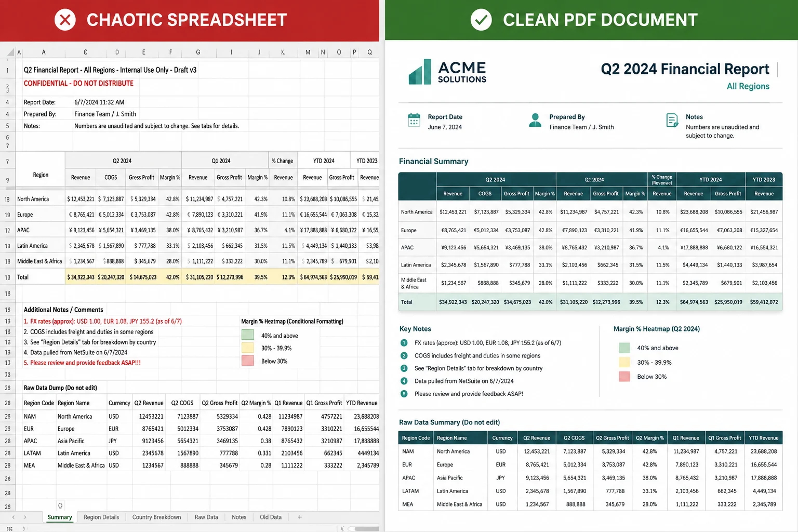Select column header Q in the spreadsheet

[369, 52]
